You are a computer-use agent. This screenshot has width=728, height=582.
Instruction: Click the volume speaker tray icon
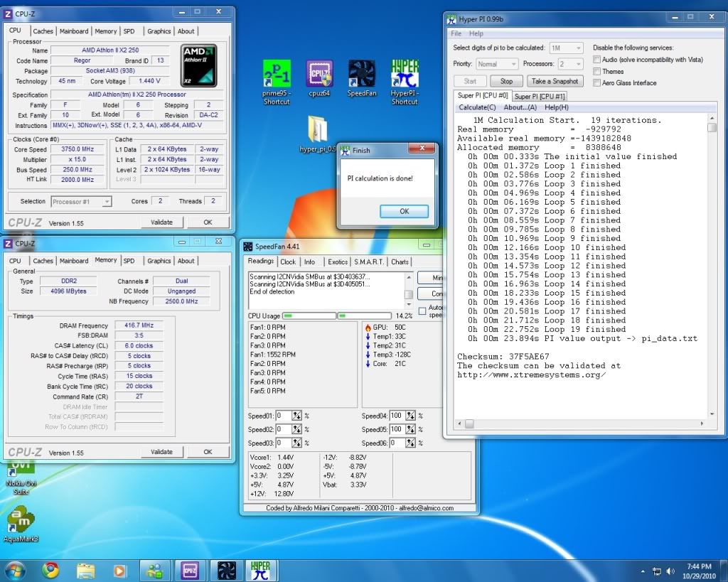coord(670,571)
